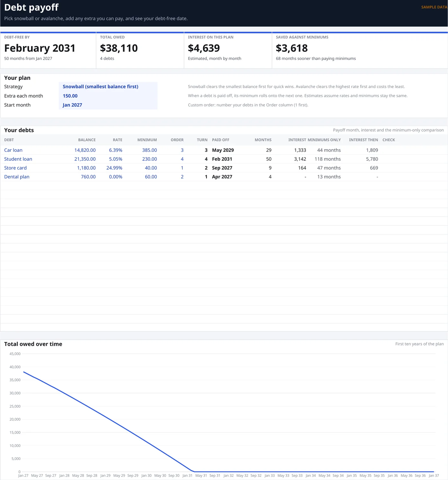Screen dimensions: 448x480
Task: Edit Dental plan minimum 60.00
Action: (x=151, y=177)
